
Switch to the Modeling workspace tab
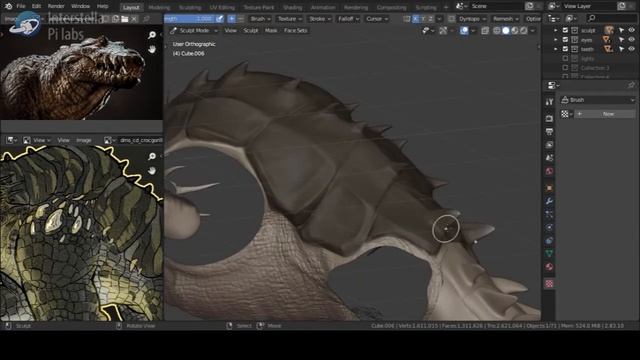159,7
